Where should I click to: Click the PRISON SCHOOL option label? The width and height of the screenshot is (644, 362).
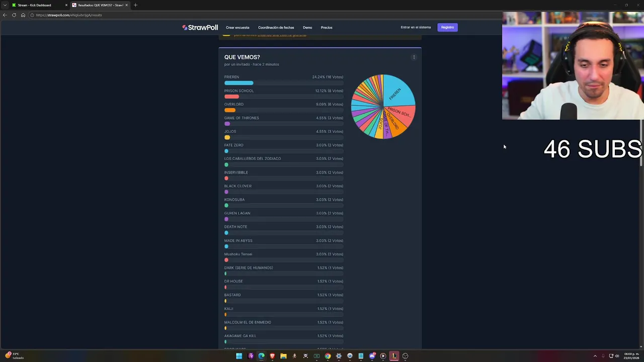239,91
